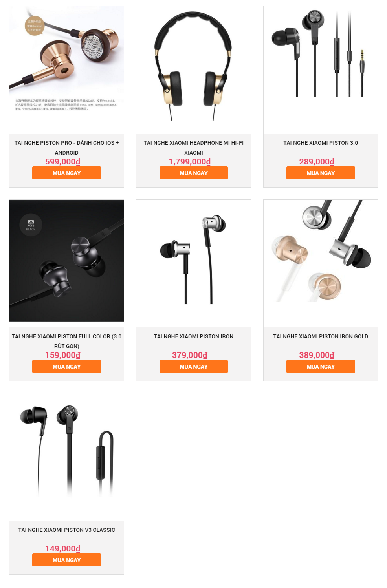This screenshot has width=387, height=588.
Task: Buy the Piston Full Color earphones
Action: pos(66,367)
